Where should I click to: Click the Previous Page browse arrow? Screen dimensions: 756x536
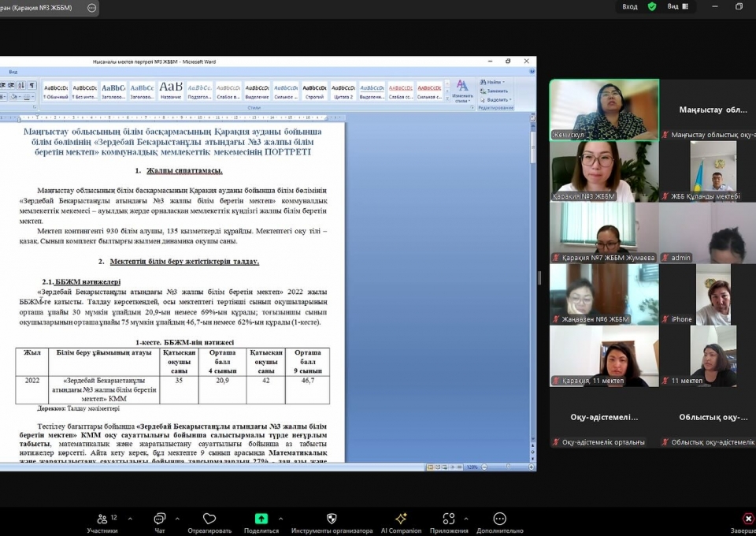[x=532, y=446]
